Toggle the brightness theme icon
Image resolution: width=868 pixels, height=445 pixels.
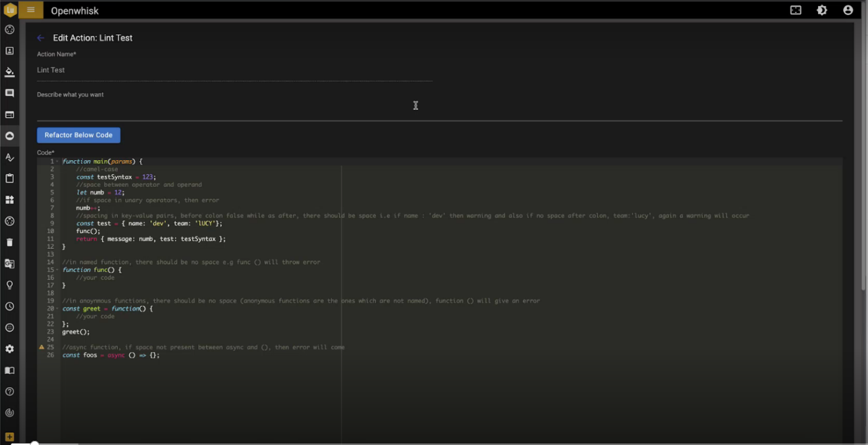pos(822,10)
